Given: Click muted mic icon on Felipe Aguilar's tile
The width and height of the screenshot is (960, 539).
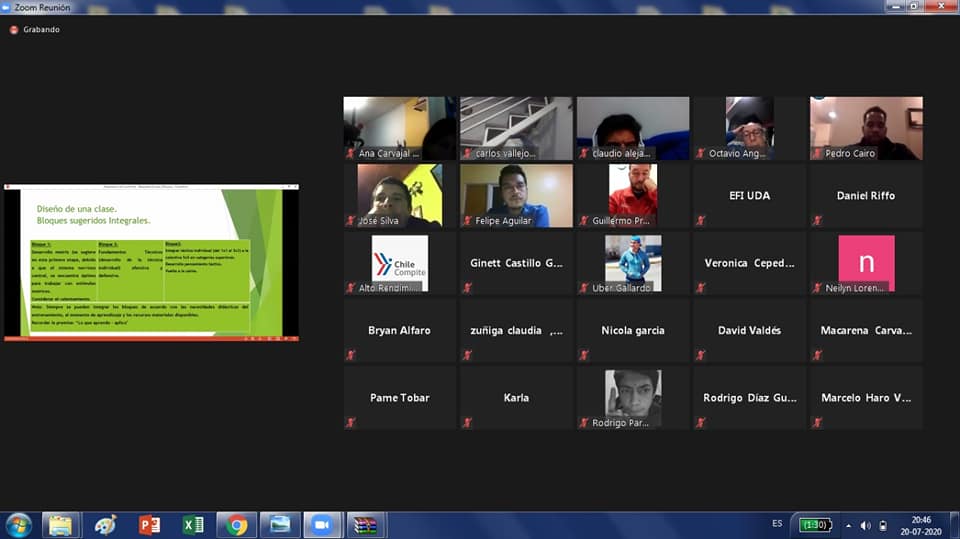Looking at the screenshot, I should coord(467,220).
